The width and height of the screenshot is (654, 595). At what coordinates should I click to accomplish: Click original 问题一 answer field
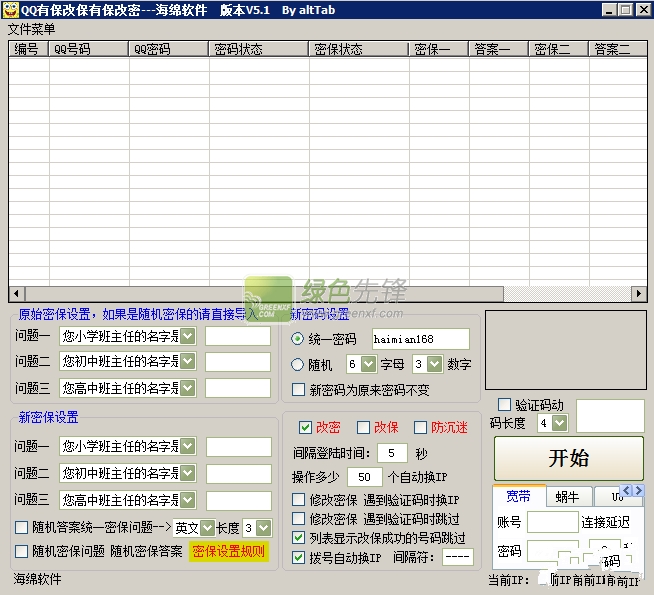(238, 336)
